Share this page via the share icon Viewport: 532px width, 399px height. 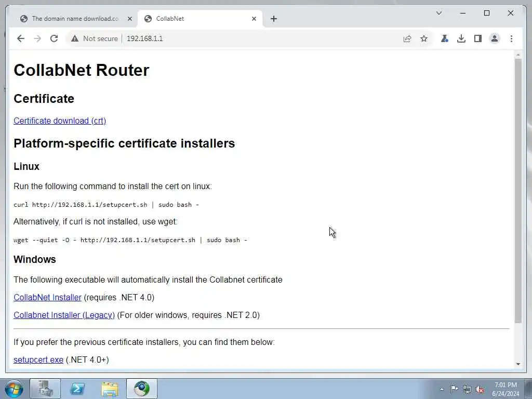tap(407, 38)
